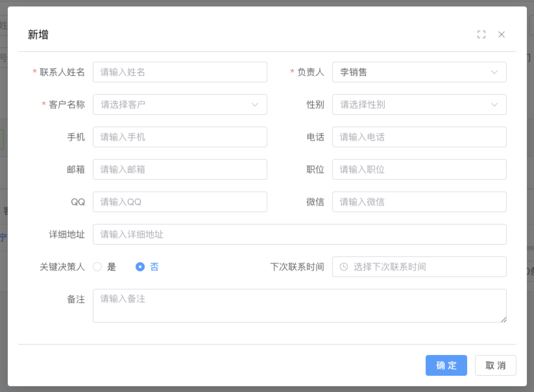The height and width of the screenshot is (392, 534).
Task: Click into the 电话 phone input
Action: click(419, 137)
